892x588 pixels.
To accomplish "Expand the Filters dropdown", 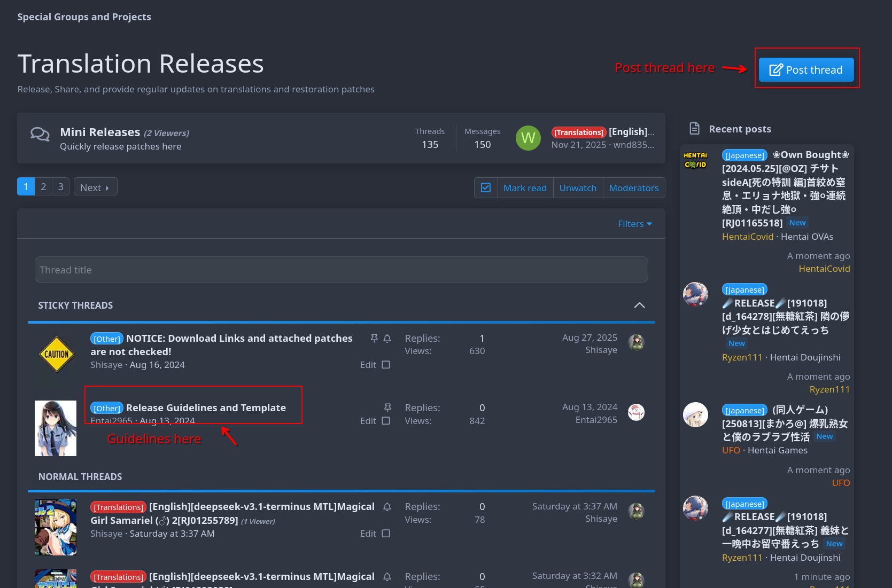I will click(634, 224).
